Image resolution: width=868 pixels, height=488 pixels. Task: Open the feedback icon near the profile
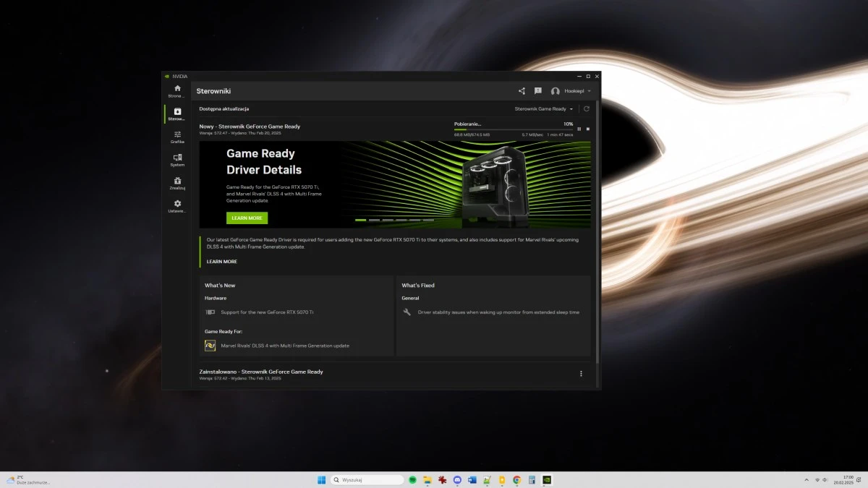coord(537,90)
